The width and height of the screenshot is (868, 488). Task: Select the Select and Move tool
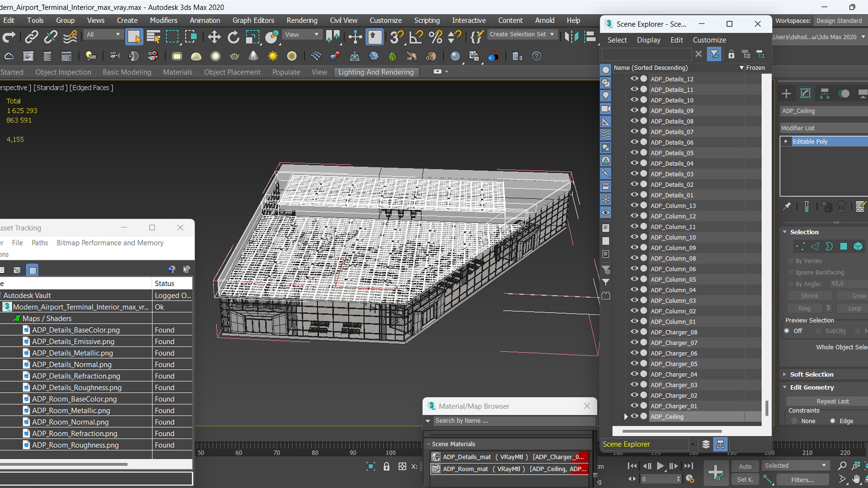[x=214, y=37]
